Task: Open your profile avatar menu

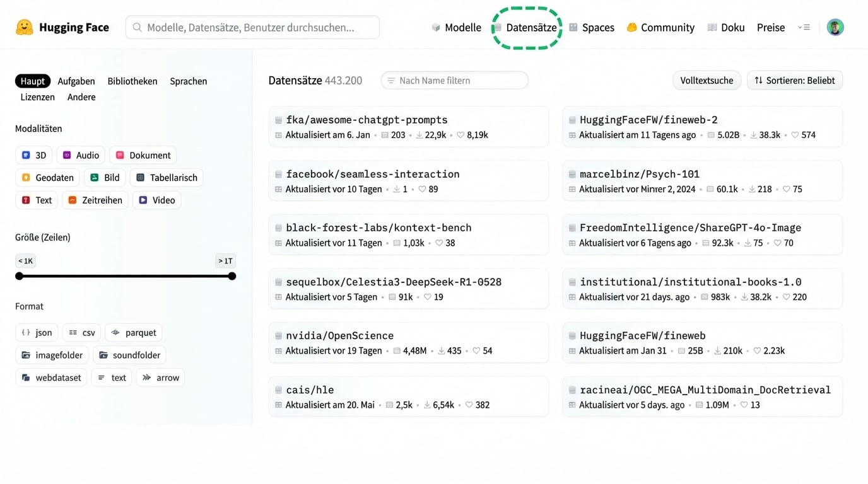Action: tap(835, 27)
